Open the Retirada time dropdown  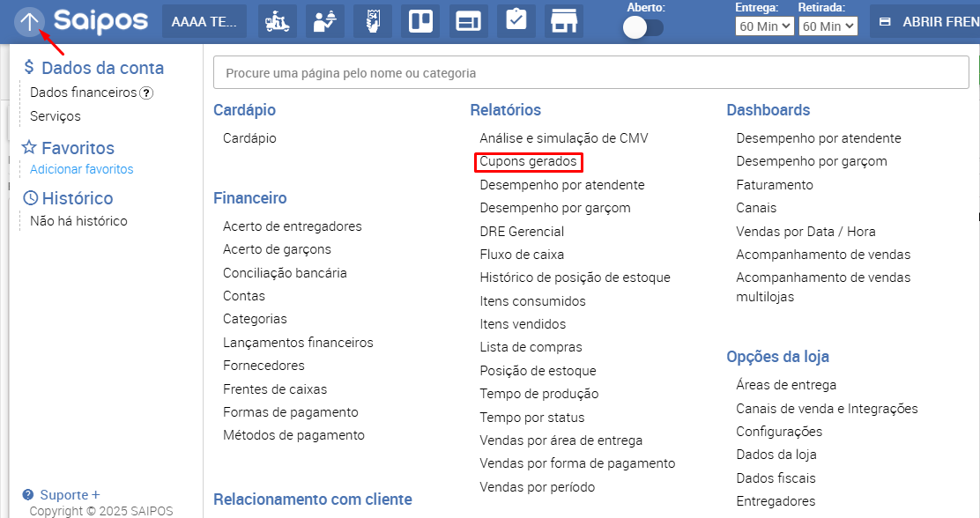(x=828, y=26)
